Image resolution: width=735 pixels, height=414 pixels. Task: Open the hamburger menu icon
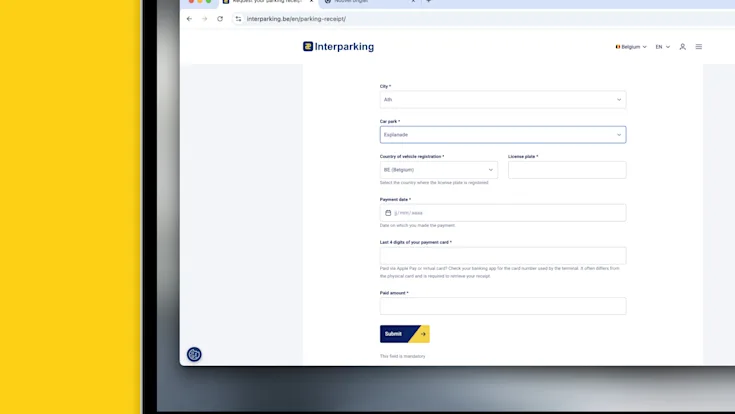698,47
